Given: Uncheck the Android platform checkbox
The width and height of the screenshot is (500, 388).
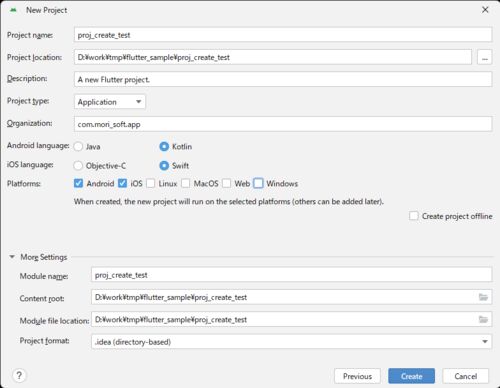Looking at the screenshot, I should (78, 183).
